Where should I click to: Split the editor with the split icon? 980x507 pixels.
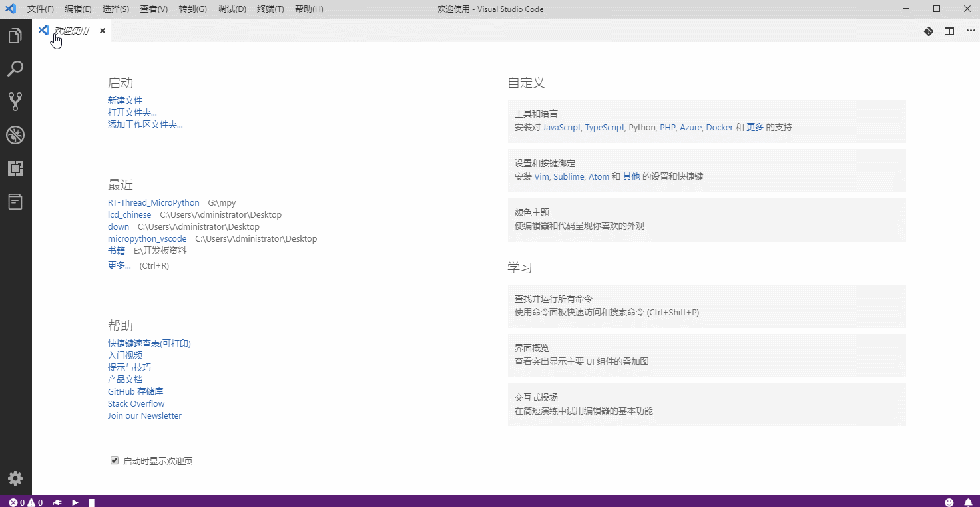(x=949, y=31)
